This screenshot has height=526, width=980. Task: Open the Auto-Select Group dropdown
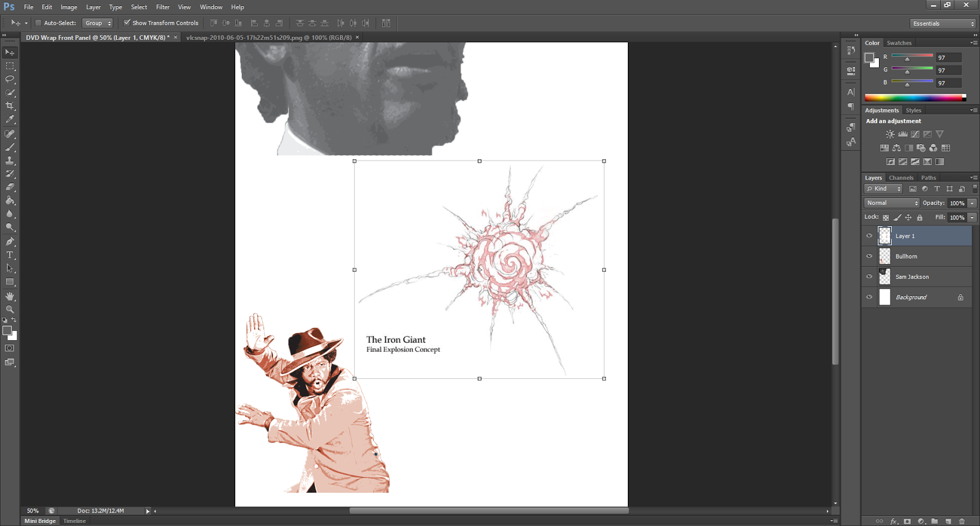click(97, 23)
